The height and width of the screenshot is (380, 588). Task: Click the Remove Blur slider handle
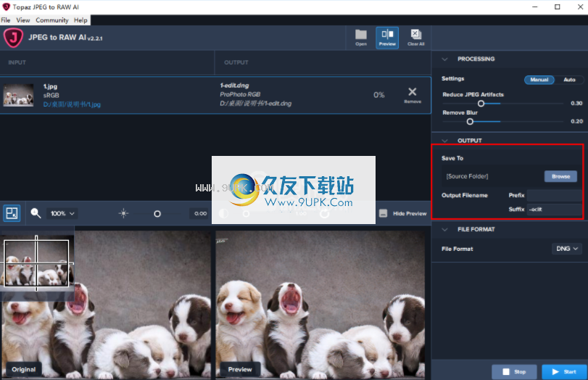470,122
